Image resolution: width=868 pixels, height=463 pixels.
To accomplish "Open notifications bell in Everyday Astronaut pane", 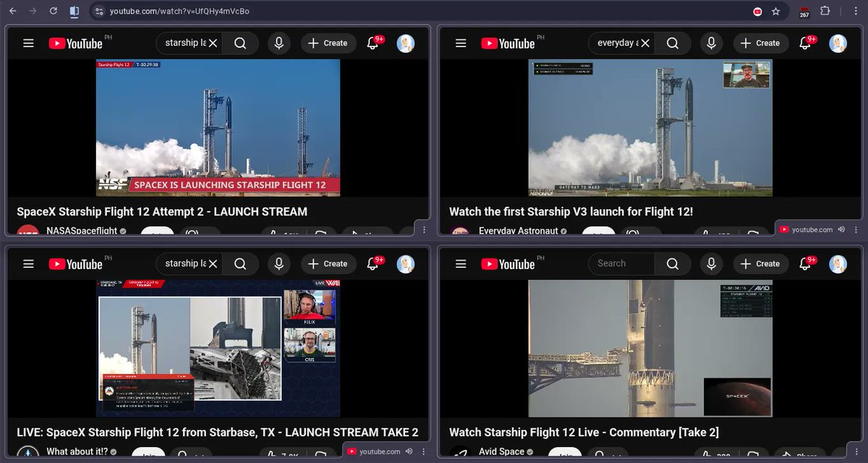I will pos(806,43).
